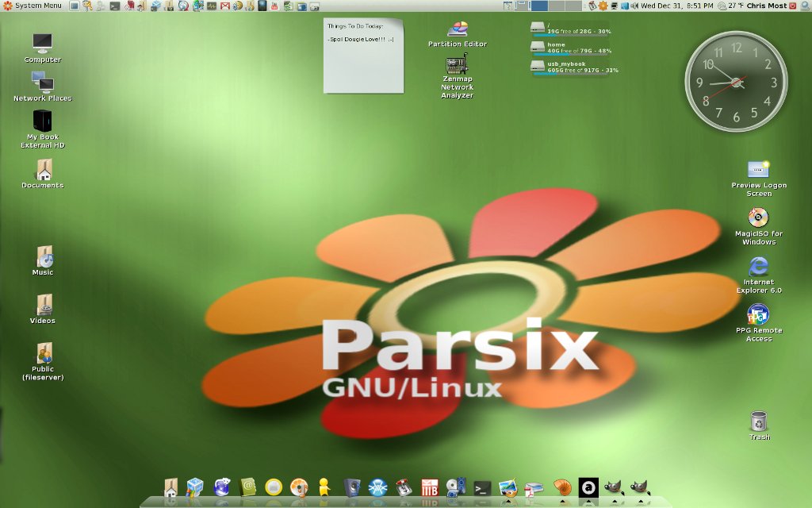Launch terminal from the top panel

114,6
